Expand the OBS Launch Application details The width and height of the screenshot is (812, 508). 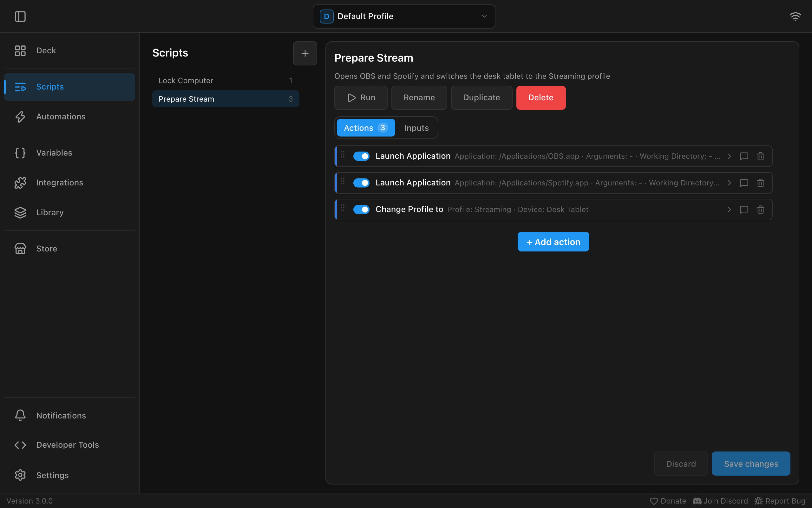pyautogui.click(x=729, y=156)
